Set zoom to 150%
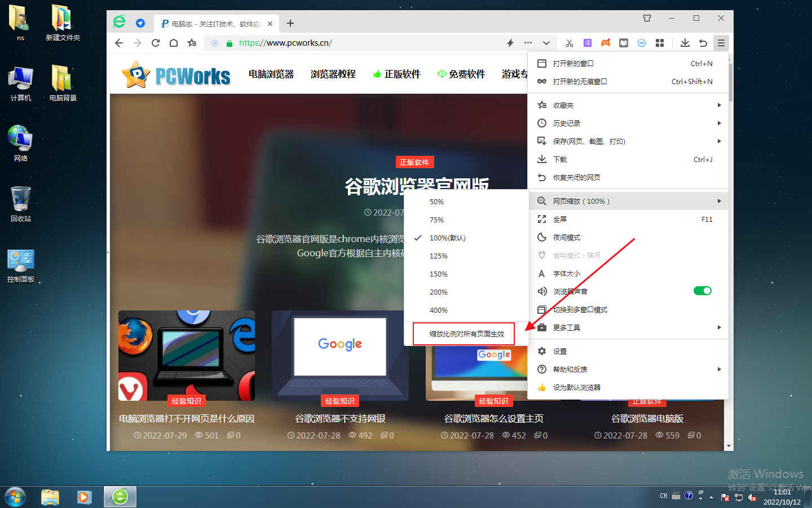This screenshot has width=812, height=508. [x=466, y=274]
